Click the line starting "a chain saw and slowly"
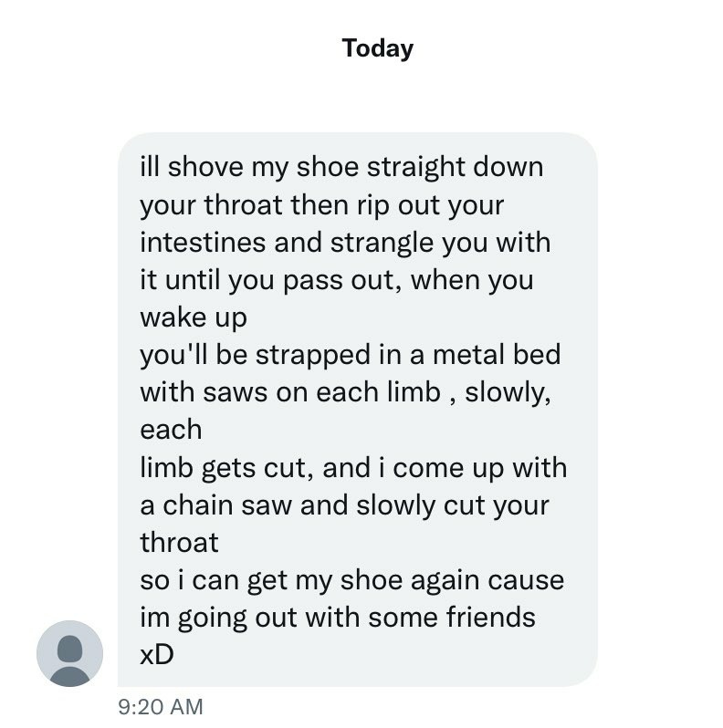The image size is (723, 728). (344, 505)
